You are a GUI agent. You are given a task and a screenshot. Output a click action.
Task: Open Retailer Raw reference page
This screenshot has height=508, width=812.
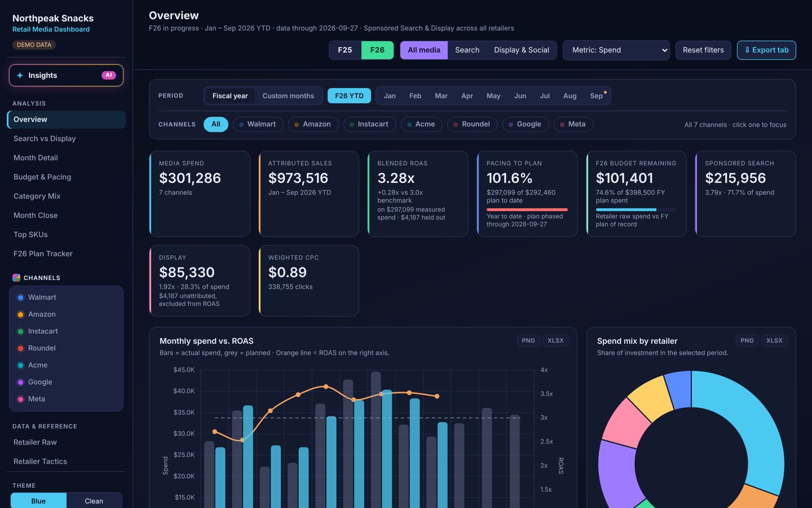[x=66, y=443]
